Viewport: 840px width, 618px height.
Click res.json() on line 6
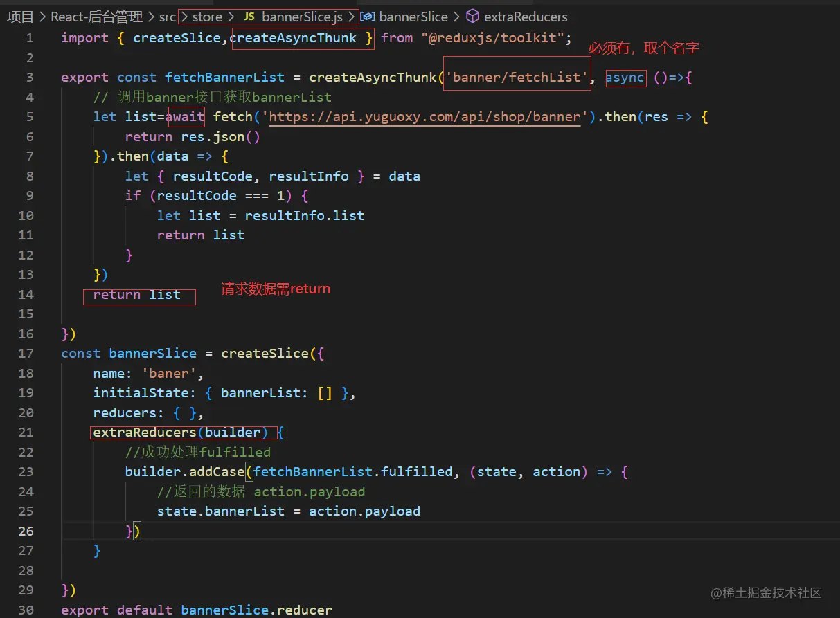coord(220,136)
